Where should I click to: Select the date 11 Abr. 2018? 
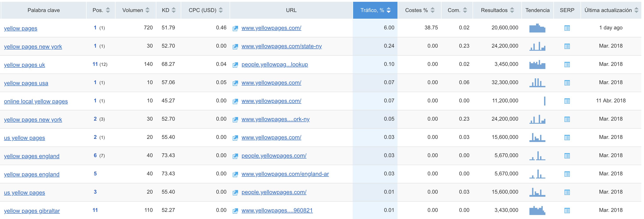click(610, 101)
